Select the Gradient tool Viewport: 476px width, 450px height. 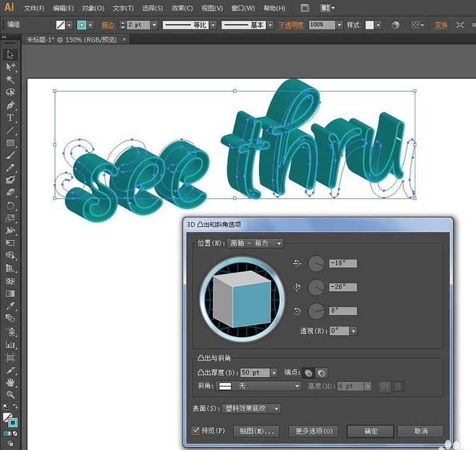pos(10,293)
